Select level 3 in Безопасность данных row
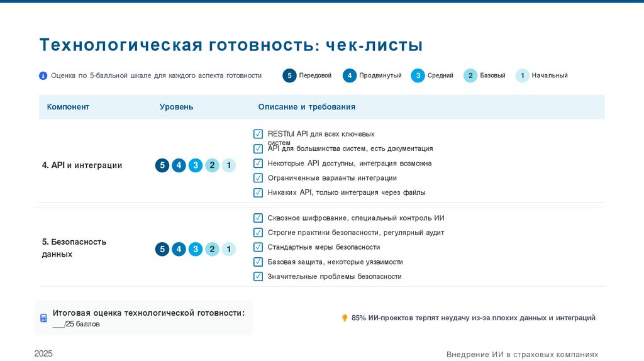 pyautogui.click(x=196, y=249)
